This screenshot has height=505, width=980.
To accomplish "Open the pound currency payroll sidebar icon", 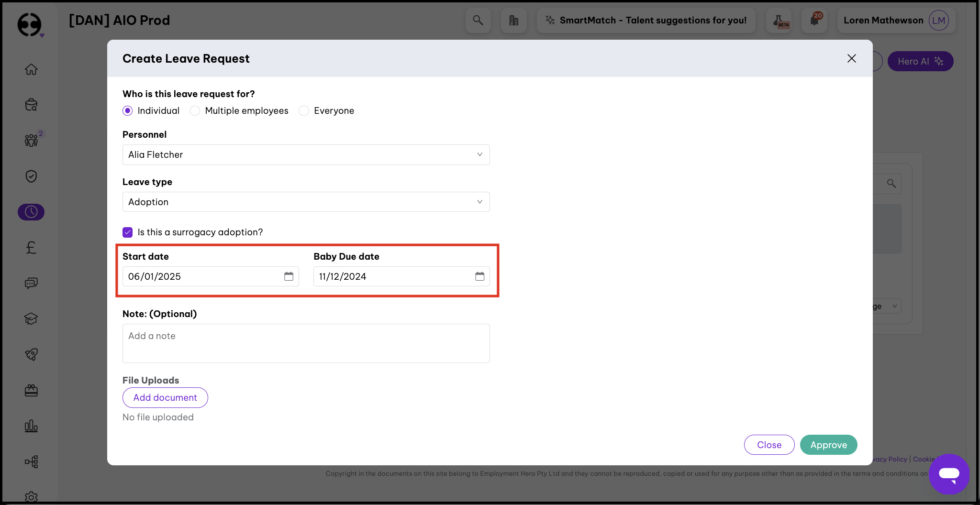I will coord(31,247).
